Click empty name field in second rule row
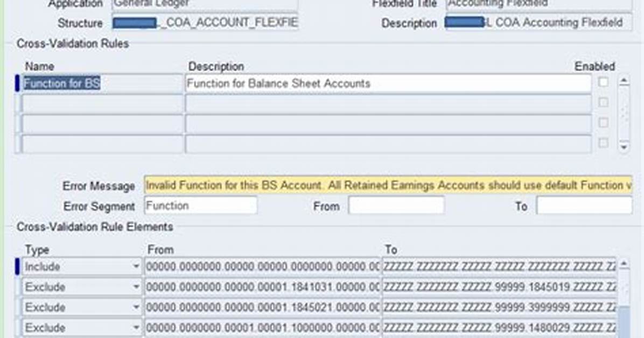The height and width of the screenshot is (338, 644). tap(102, 104)
